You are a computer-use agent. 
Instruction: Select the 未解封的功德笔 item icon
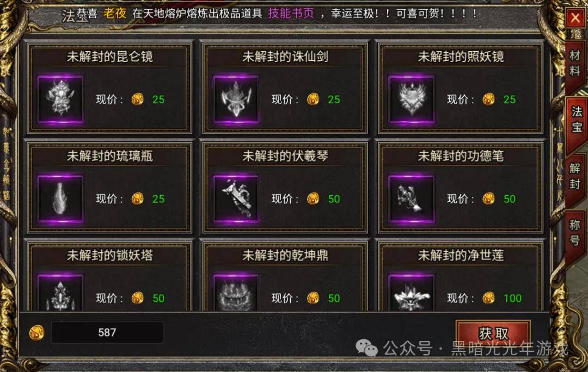tap(412, 199)
